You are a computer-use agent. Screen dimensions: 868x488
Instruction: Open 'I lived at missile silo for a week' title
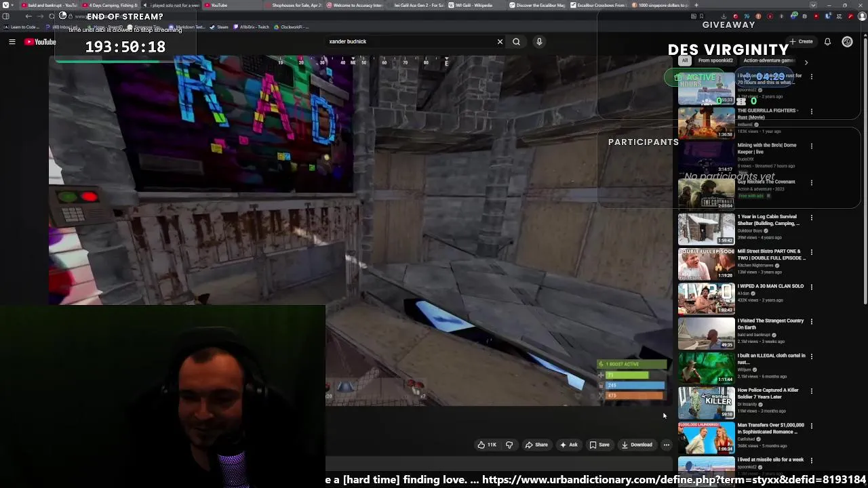point(770,460)
